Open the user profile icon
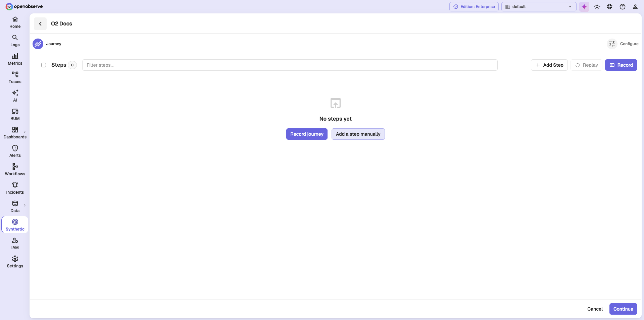Screen dimensions: 644x320 pos(635,7)
